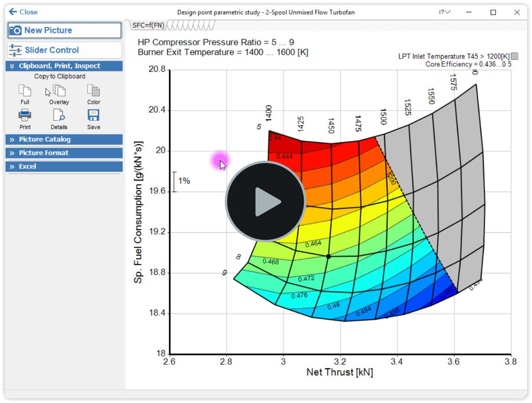The image size is (532, 403).
Task: Maximize the parametric study window
Action: click(x=493, y=12)
